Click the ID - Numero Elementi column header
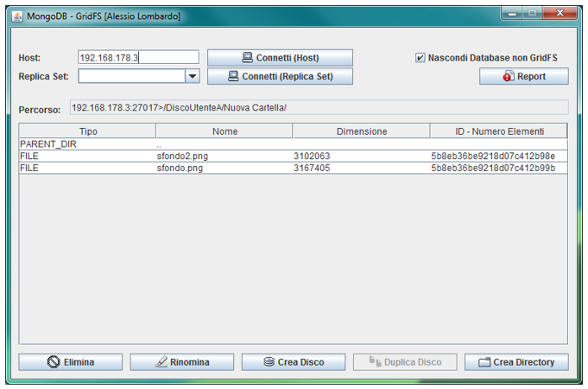The height and width of the screenshot is (389, 588). pyautogui.click(x=499, y=131)
